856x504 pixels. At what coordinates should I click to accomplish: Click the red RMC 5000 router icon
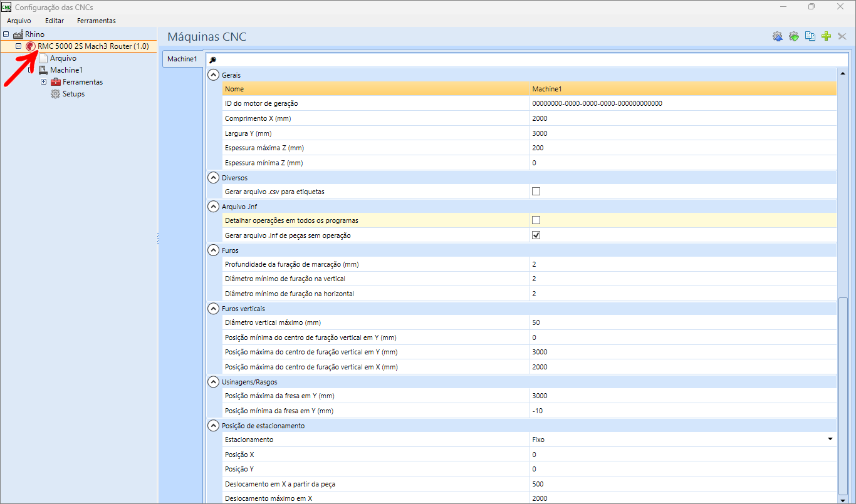tap(31, 46)
